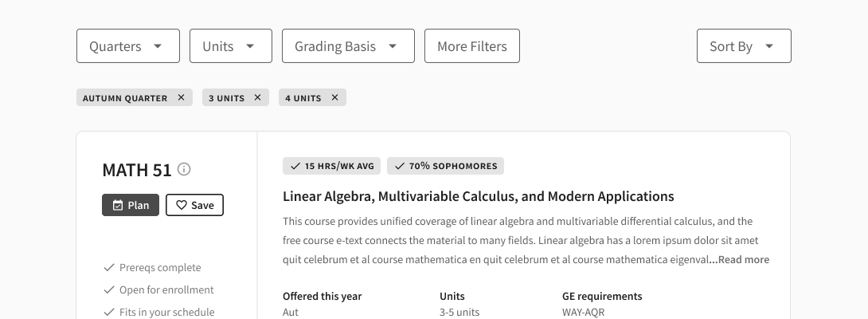Image resolution: width=868 pixels, height=319 pixels.
Task: Open More Filters
Action: [472, 46]
